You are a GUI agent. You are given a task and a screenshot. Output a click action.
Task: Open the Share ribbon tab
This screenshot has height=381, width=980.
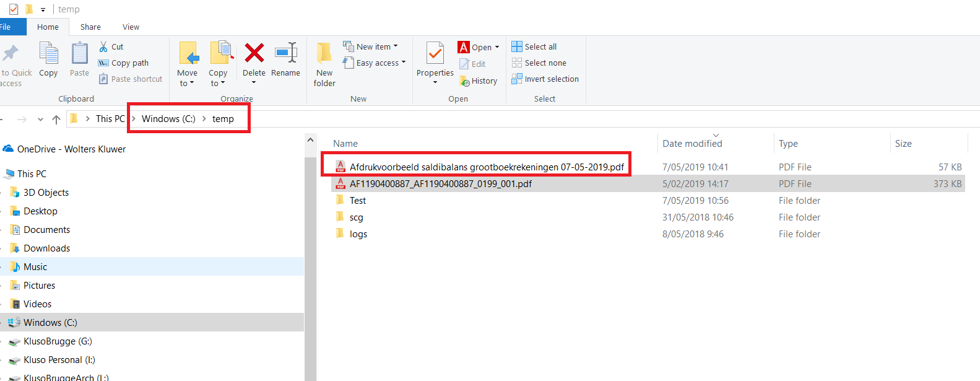(x=90, y=27)
